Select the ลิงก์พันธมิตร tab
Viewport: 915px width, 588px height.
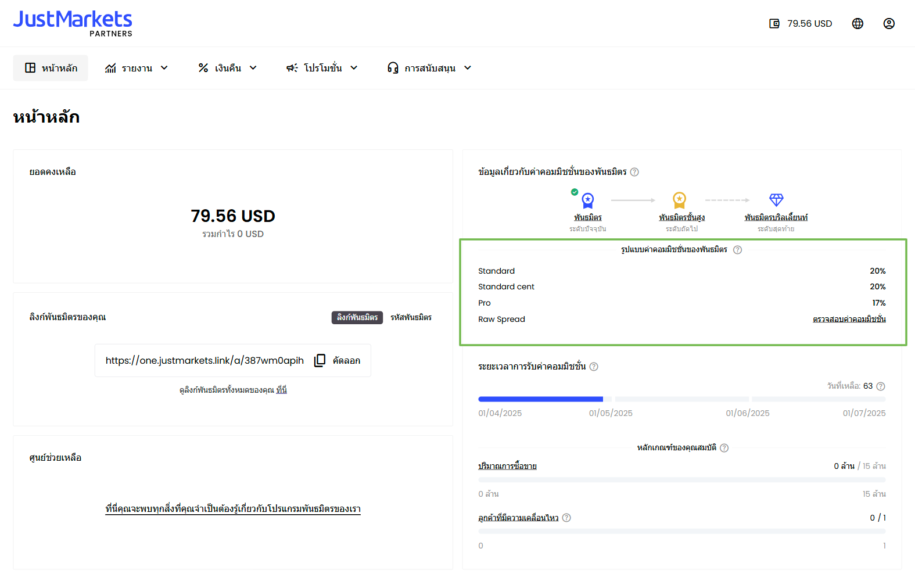tap(357, 317)
